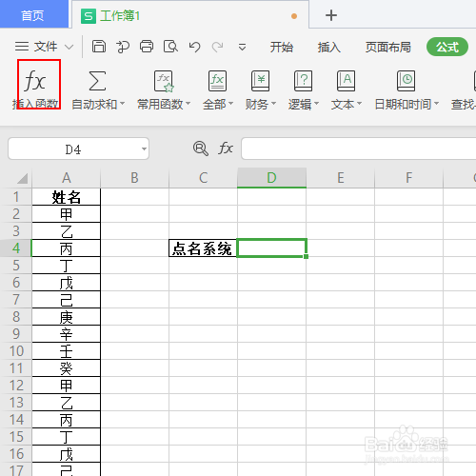Click the Select All corner triangle
Screen dimensions: 476x476
pos(22,178)
